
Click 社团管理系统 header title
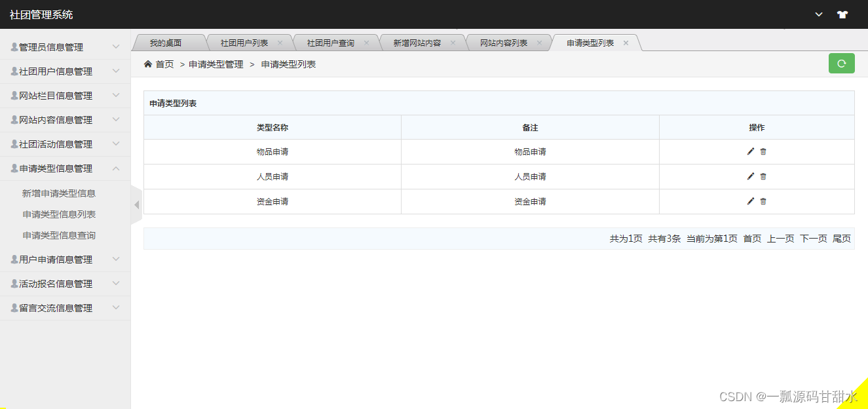[41, 14]
